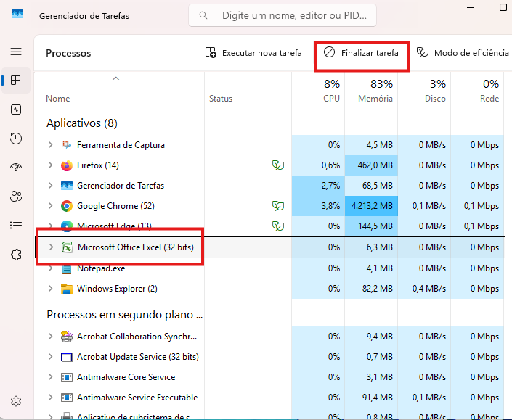512x420 pixels.
Task: Expand the Google Chrome (52) group
Action: tap(51, 206)
